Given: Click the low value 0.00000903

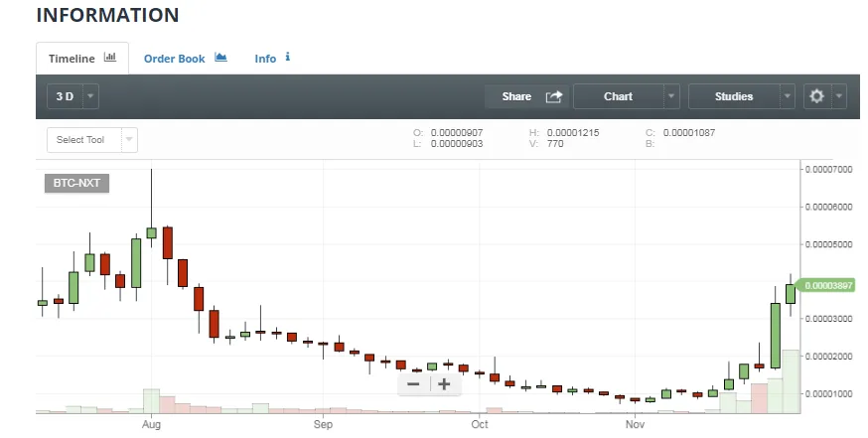Looking at the screenshot, I should (457, 144).
